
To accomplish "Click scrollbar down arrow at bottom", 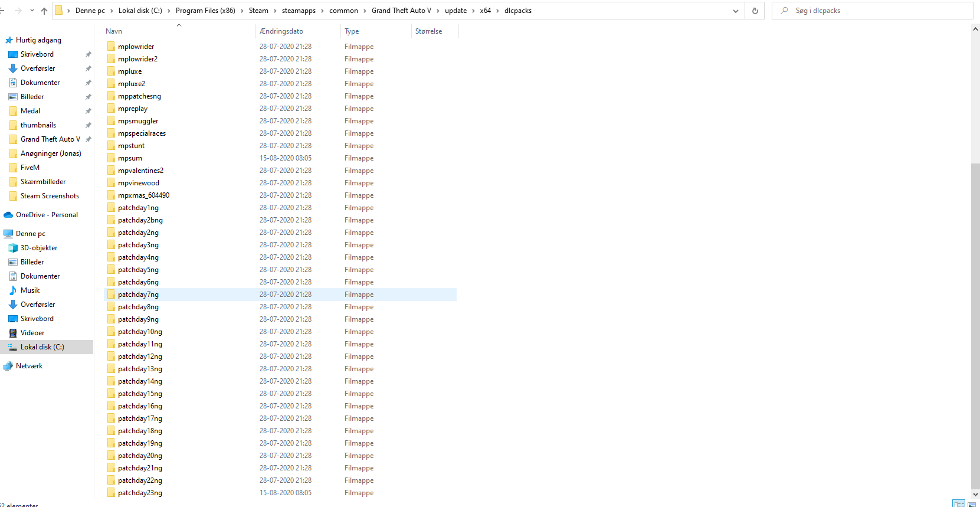I will 975,495.
